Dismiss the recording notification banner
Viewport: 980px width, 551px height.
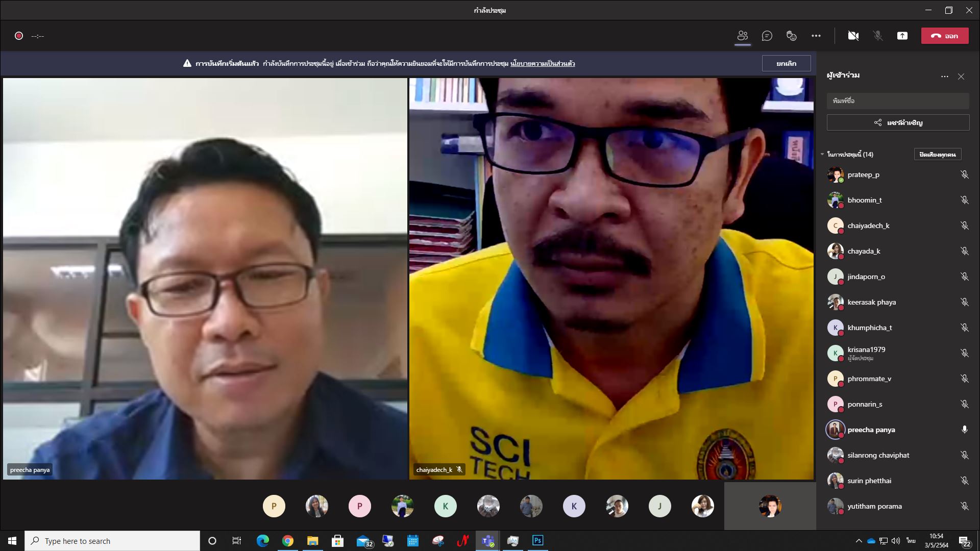click(786, 63)
